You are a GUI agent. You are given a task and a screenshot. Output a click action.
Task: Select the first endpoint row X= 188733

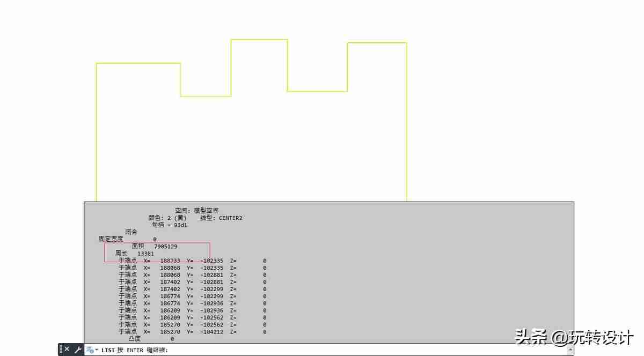(x=192, y=261)
